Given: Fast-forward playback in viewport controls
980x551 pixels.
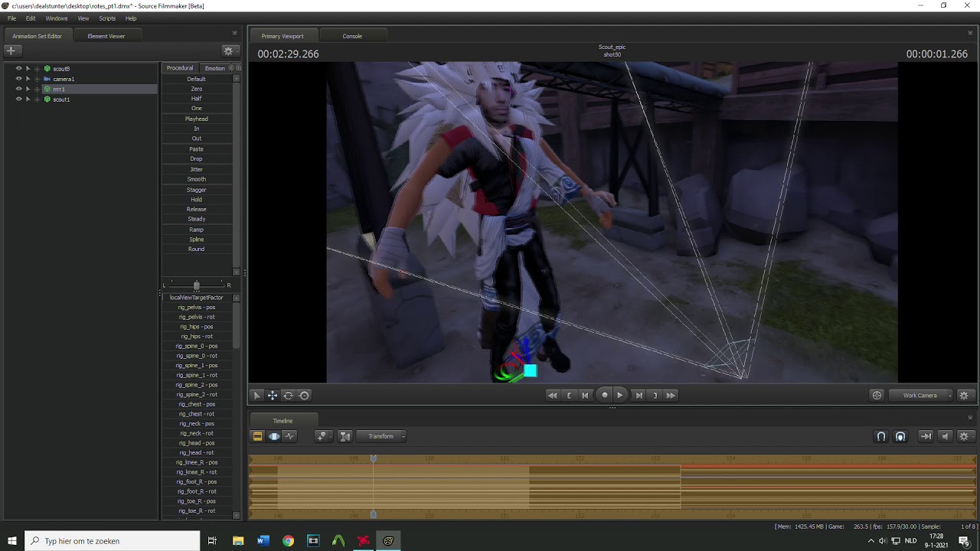Looking at the screenshot, I should coord(671,396).
